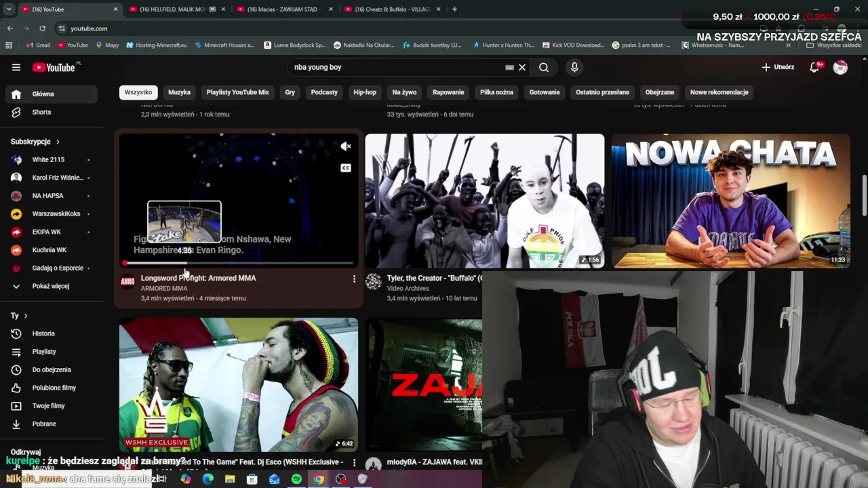Image resolution: width=868 pixels, height=488 pixels.
Task: Open Spotify from the taskbar
Action: pos(296,479)
